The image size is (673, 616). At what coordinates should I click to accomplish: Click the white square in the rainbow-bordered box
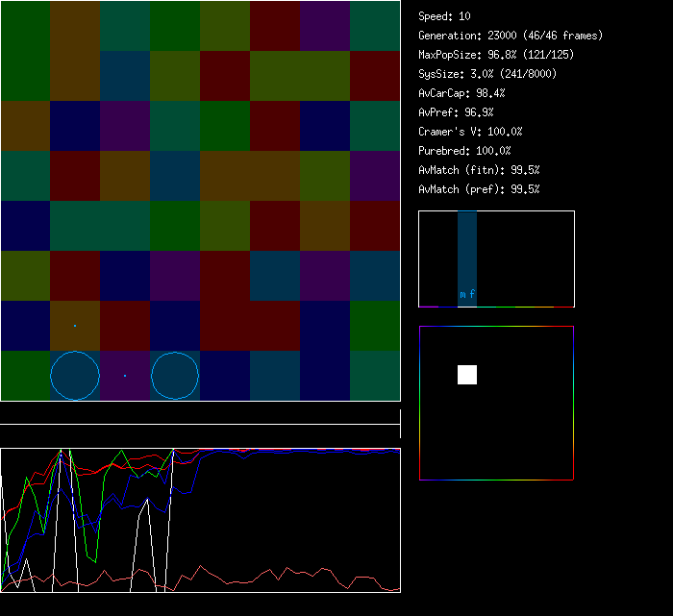coord(467,375)
